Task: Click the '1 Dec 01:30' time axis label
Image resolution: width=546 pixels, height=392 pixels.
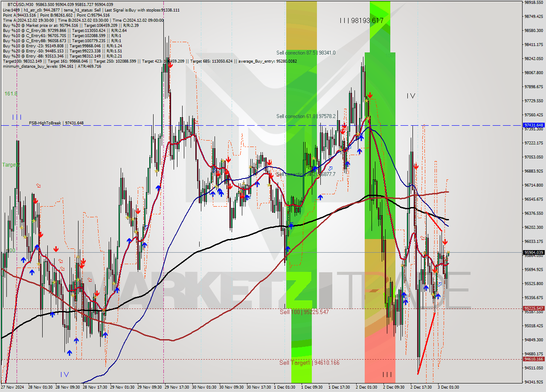Action: [285, 387]
